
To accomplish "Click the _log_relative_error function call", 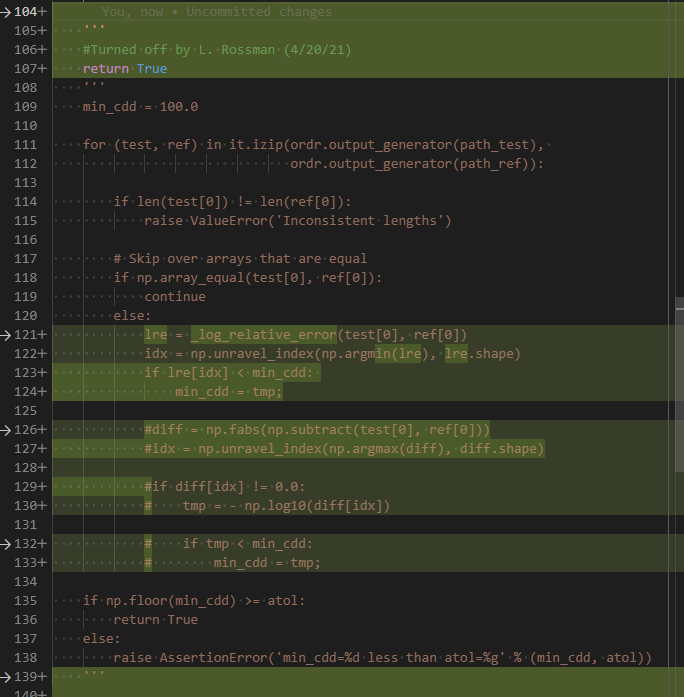I will point(264,334).
